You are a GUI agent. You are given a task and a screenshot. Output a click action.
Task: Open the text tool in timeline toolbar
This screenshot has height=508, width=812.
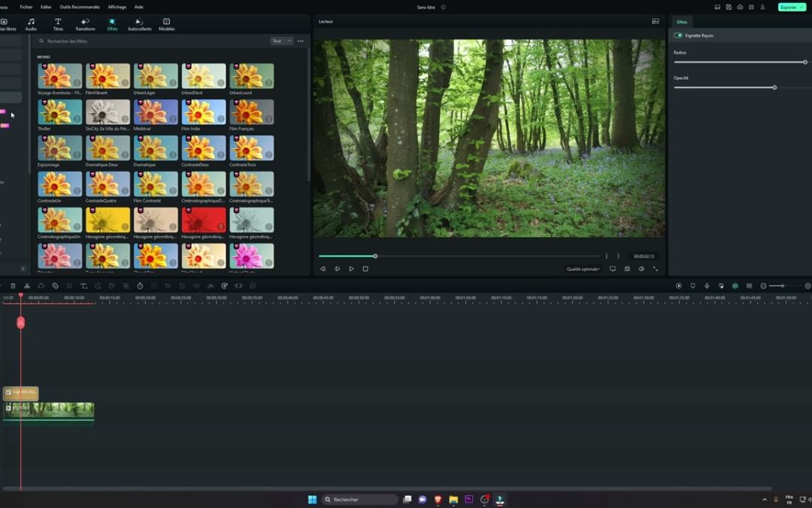[x=83, y=286]
